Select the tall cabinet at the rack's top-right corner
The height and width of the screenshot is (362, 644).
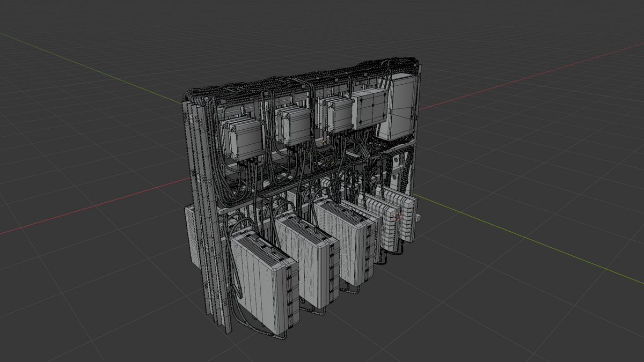pos(397,106)
